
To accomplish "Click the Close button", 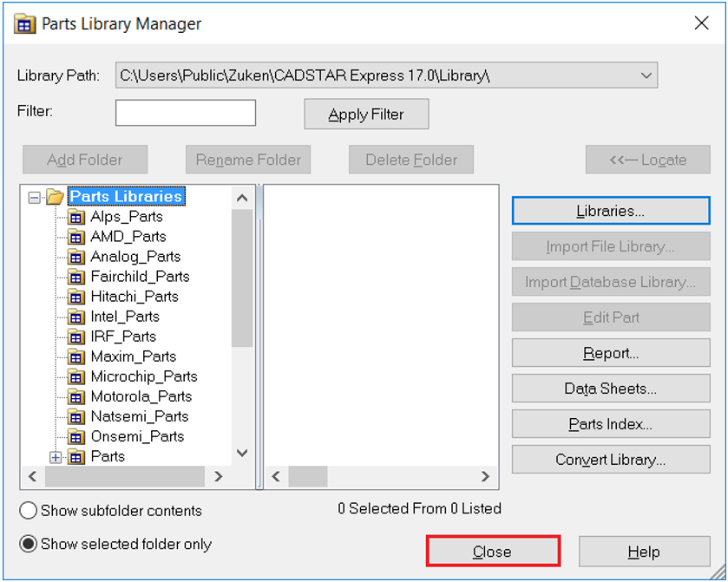I will (x=493, y=552).
